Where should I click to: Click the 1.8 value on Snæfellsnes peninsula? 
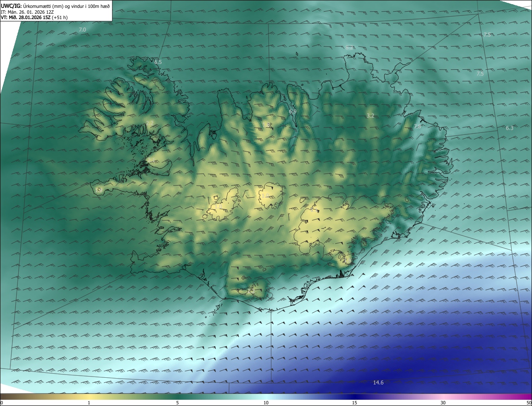[99, 190]
